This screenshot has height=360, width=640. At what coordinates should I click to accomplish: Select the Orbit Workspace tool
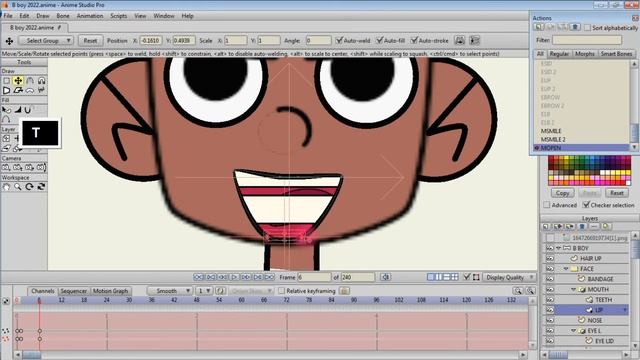[41, 187]
